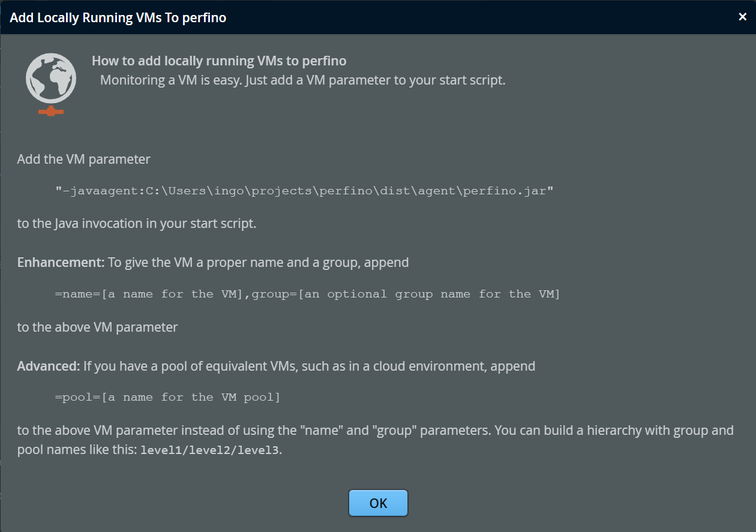Click the '=name=[a name for the VM]' code
Screen dimensions: 756x532
click(x=149, y=294)
